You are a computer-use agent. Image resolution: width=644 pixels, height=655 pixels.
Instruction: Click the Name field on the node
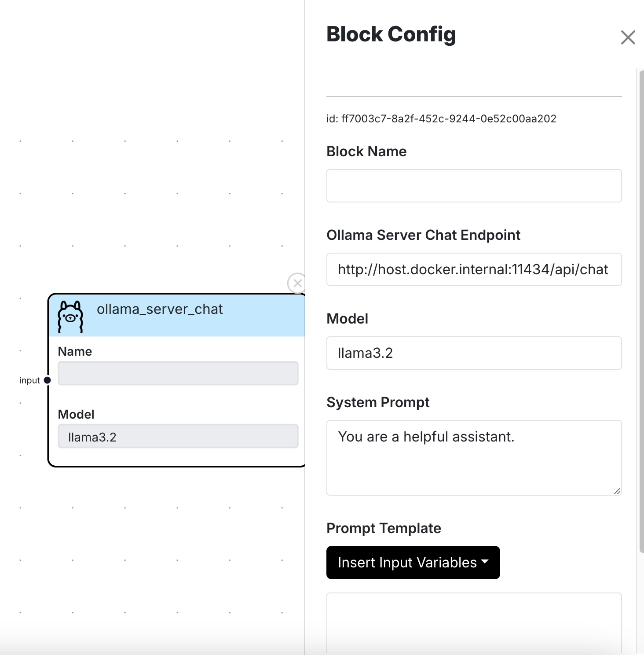178,373
